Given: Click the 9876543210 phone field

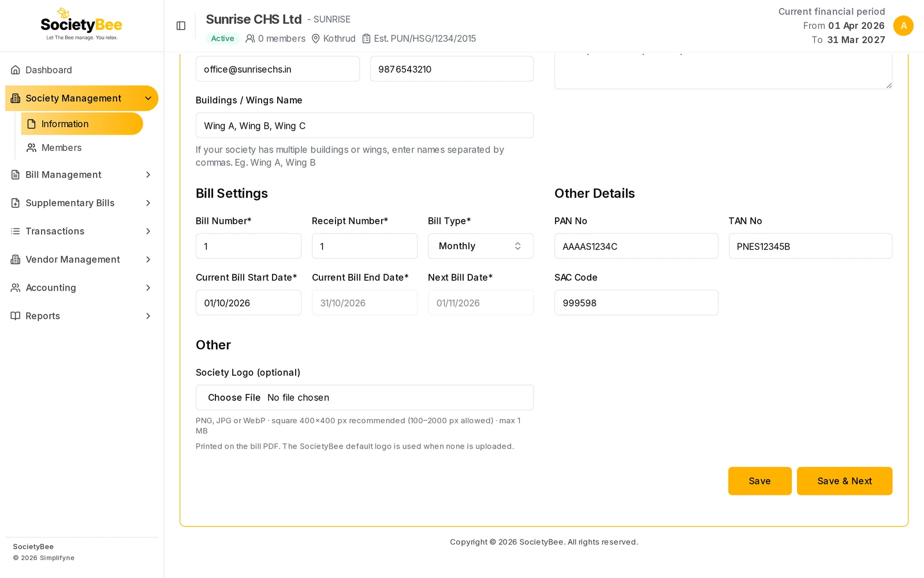Looking at the screenshot, I should pos(452,69).
